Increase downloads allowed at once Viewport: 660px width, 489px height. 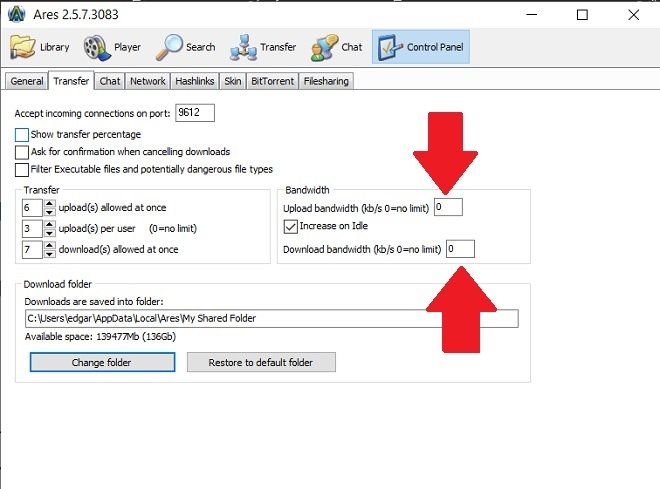49,245
